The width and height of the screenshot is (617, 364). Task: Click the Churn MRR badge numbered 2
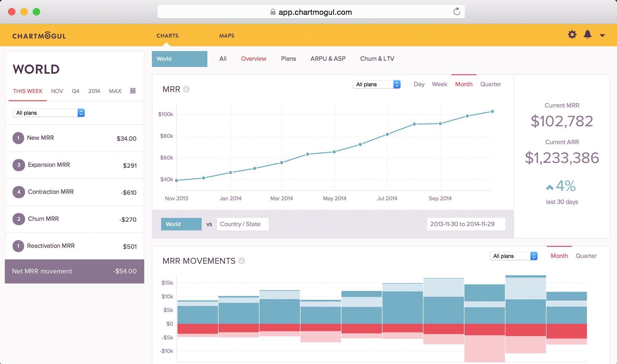pos(19,219)
